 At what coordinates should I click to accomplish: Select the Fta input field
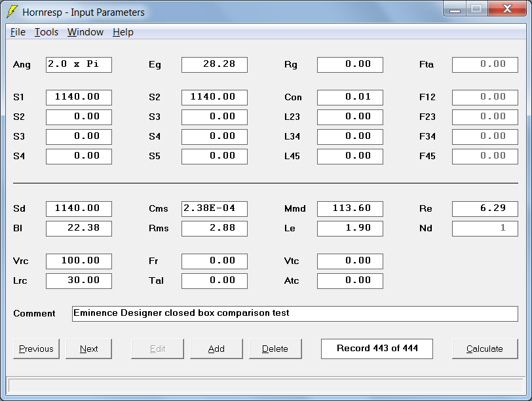coord(485,64)
